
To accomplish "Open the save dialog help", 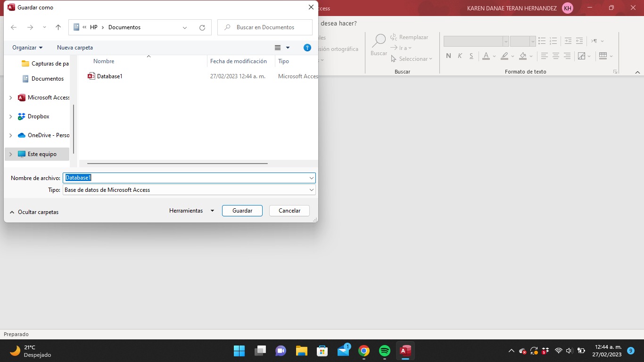I will click(307, 48).
